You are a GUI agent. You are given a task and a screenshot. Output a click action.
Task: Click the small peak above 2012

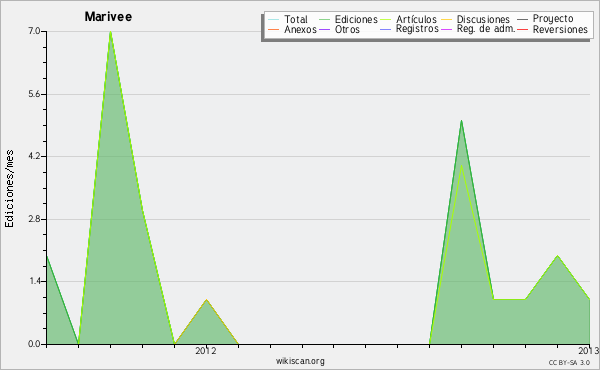point(207,300)
